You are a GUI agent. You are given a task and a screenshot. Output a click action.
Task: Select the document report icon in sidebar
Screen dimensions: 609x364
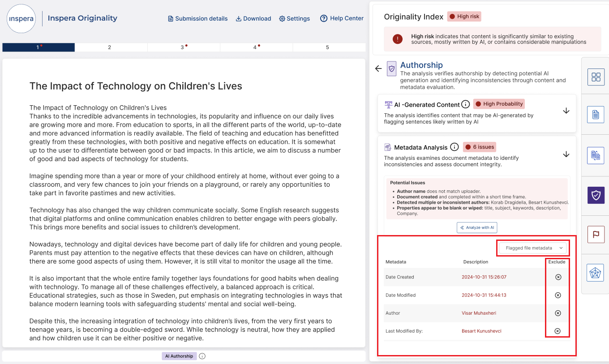(596, 114)
